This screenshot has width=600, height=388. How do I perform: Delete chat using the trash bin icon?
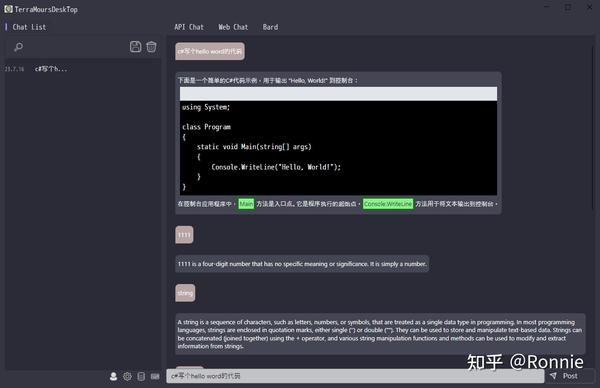coord(152,47)
